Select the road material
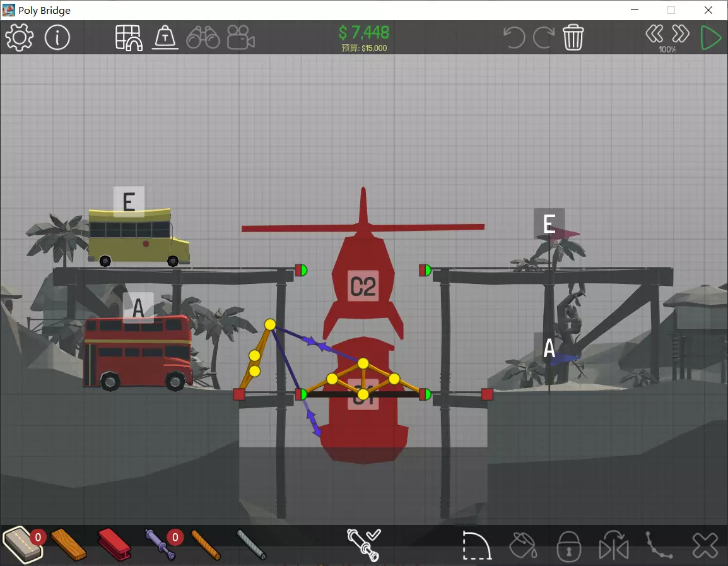 [x=22, y=544]
